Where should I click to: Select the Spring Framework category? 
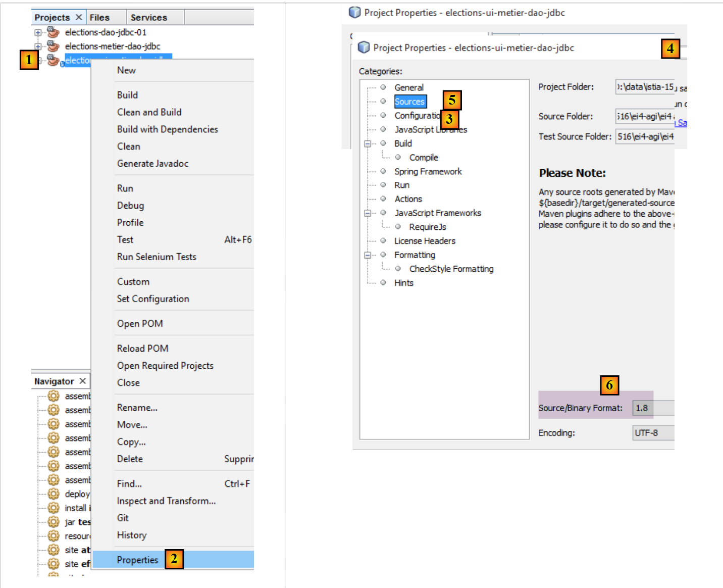point(428,171)
